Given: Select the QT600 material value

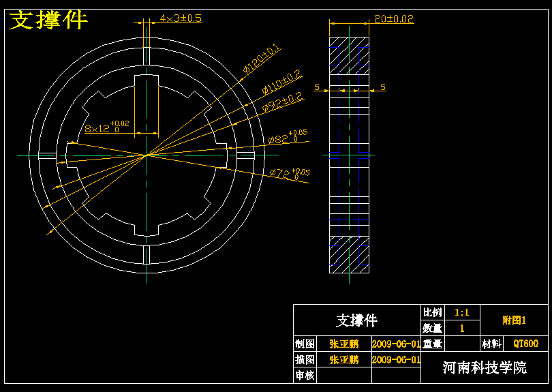Looking at the screenshot, I should tap(525, 344).
